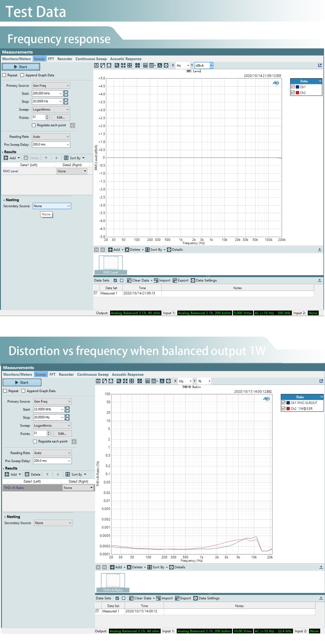This screenshot has height=644, width=325.
Task: Open the Acoustic Response tab in the lower Measurements panel
Action: pos(127,375)
